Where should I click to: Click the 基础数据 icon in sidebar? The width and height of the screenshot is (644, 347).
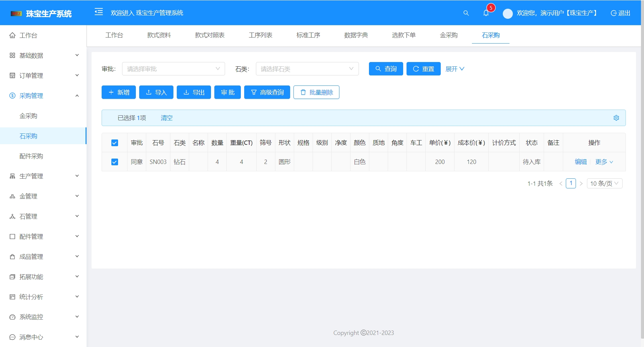tap(12, 55)
